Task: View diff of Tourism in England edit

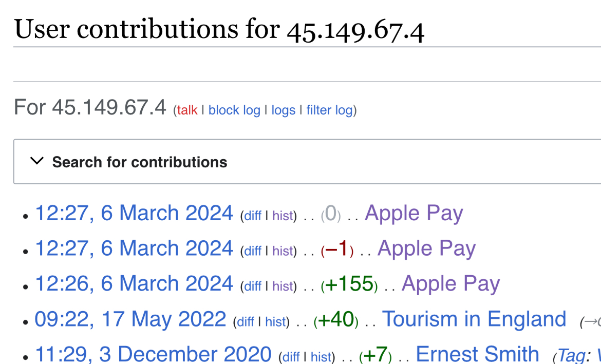Action: (x=246, y=322)
